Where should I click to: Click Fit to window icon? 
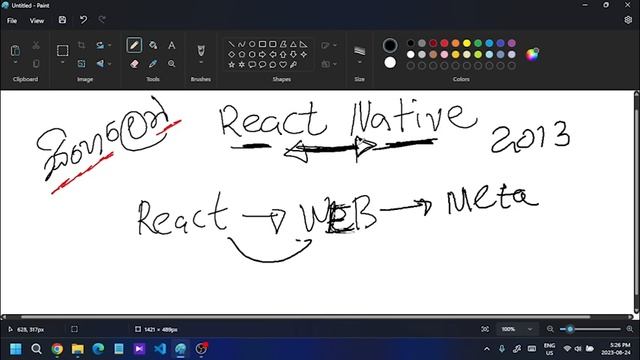tap(485, 329)
